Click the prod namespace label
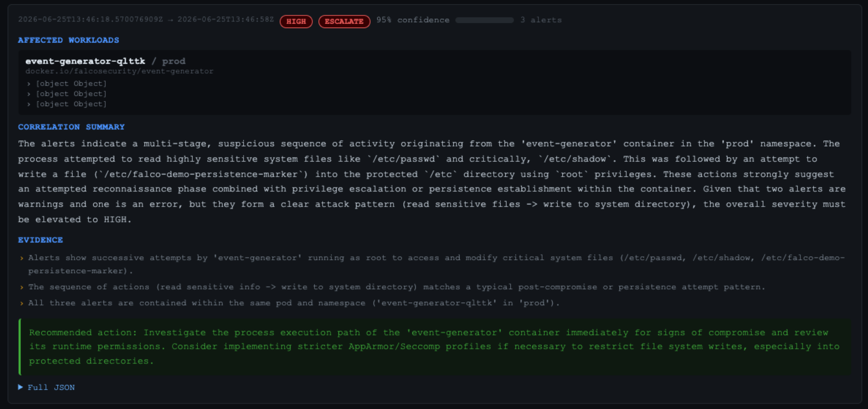This screenshot has height=409, width=868. (174, 61)
